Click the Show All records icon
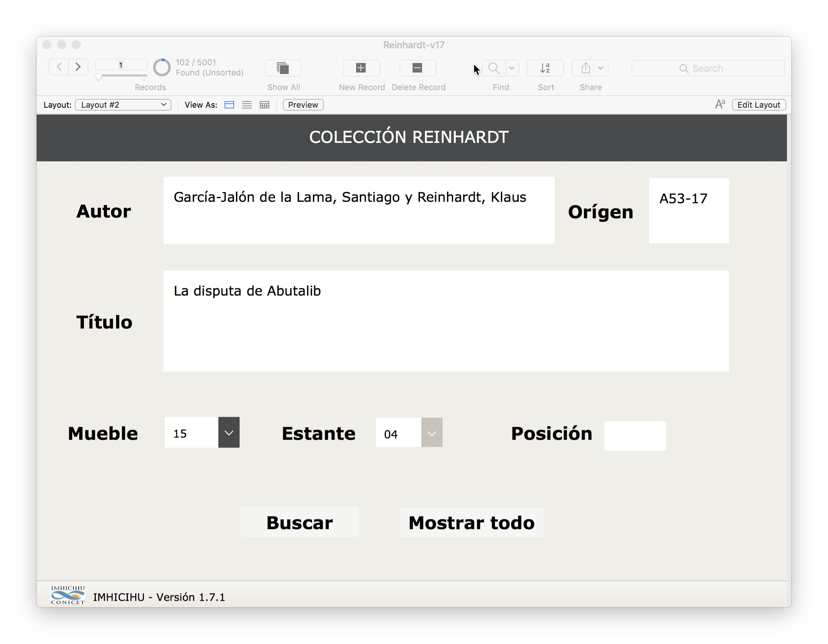828x644 pixels. [x=283, y=68]
